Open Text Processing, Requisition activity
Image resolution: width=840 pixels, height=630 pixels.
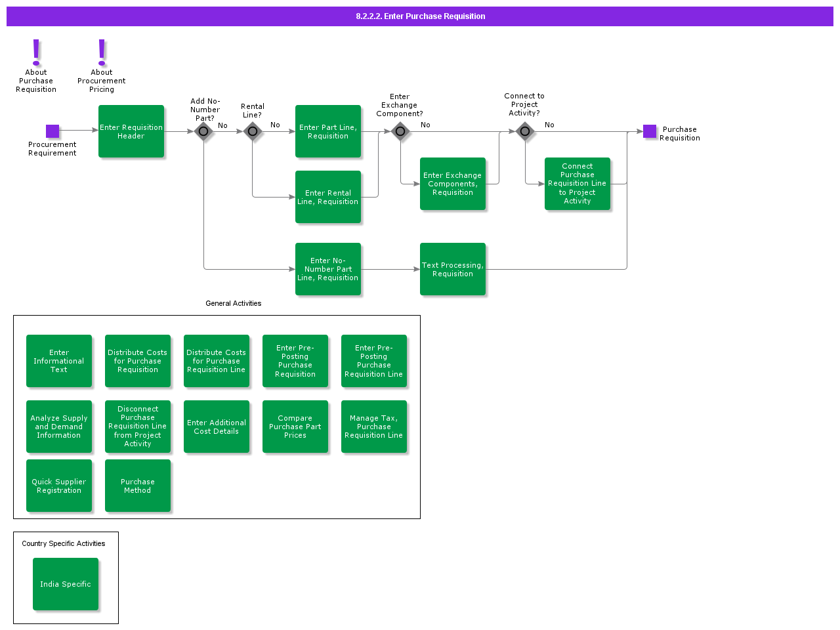point(453,269)
